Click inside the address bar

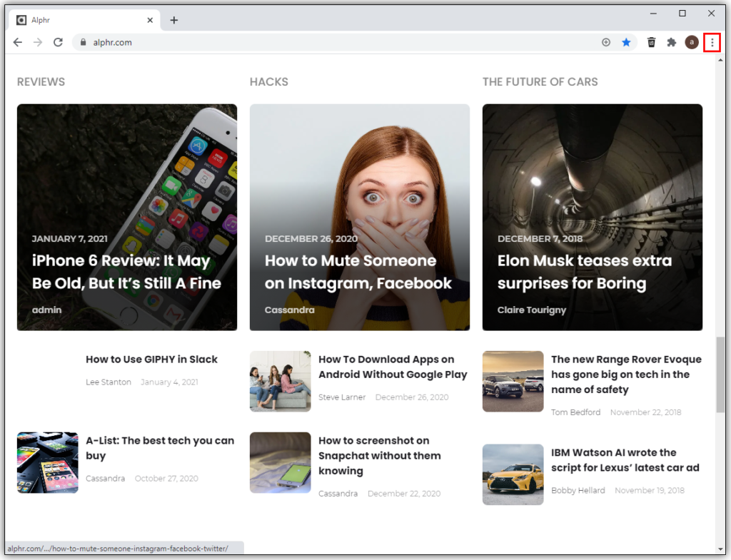(x=286, y=42)
